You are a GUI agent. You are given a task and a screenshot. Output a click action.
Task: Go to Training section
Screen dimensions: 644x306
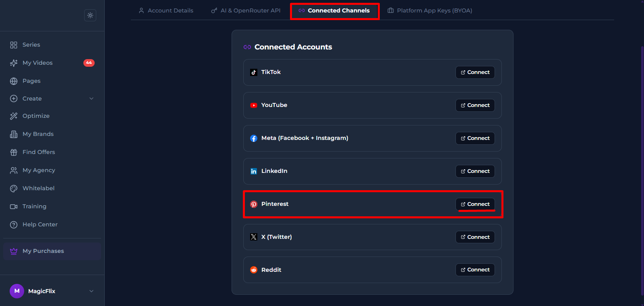(x=52, y=206)
